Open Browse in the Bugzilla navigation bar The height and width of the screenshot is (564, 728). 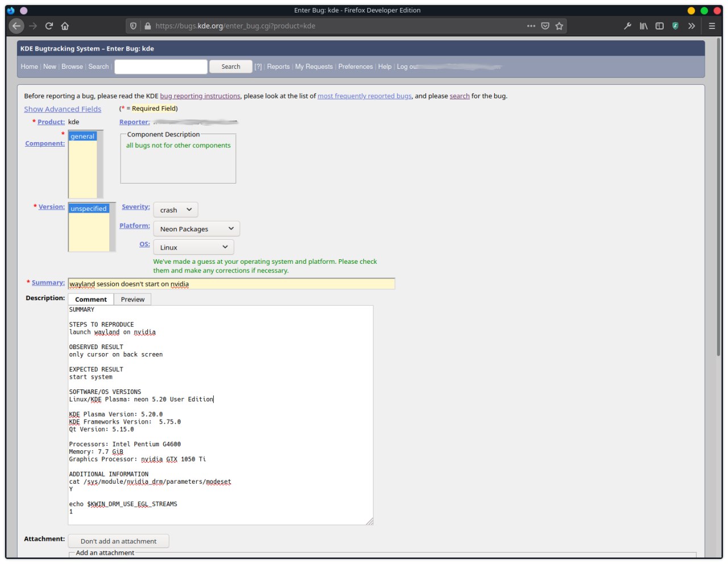pyautogui.click(x=72, y=67)
